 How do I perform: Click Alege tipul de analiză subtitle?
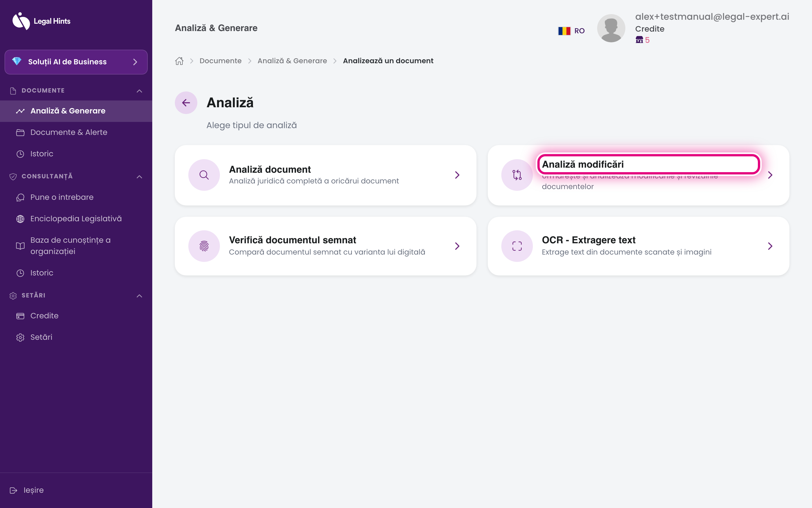(251, 125)
